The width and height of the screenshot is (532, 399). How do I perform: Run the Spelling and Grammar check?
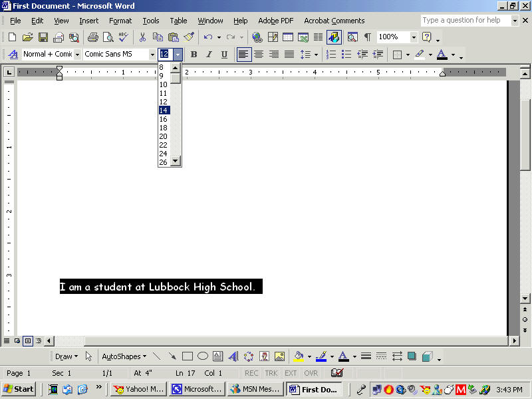pos(124,37)
